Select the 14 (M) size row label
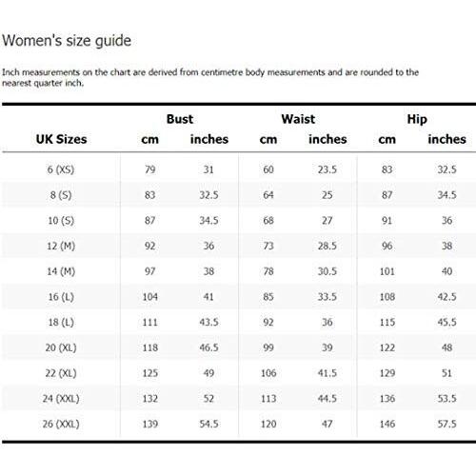Screen dimensions: 476x476 [61, 271]
